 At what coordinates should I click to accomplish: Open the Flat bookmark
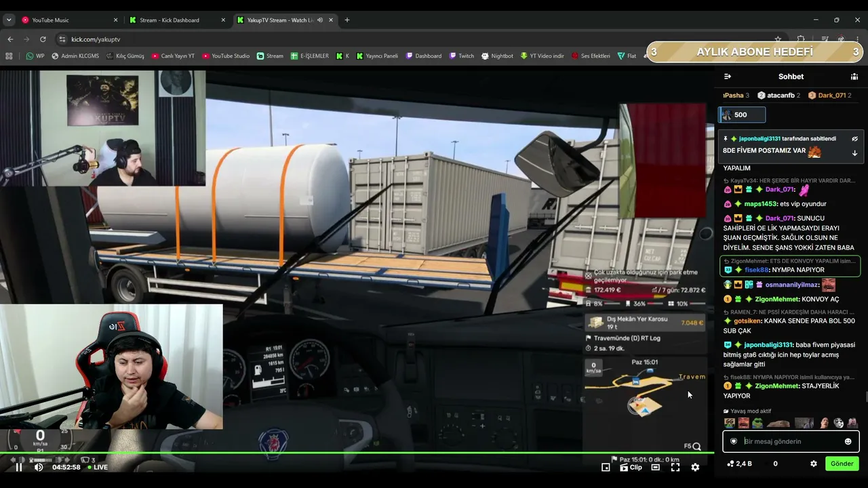click(627, 56)
